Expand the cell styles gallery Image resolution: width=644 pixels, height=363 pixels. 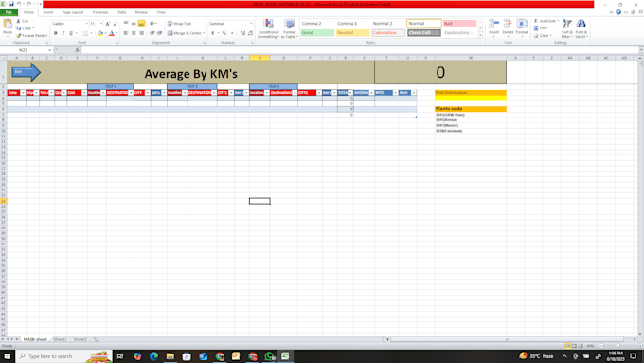tap(480, 36)
